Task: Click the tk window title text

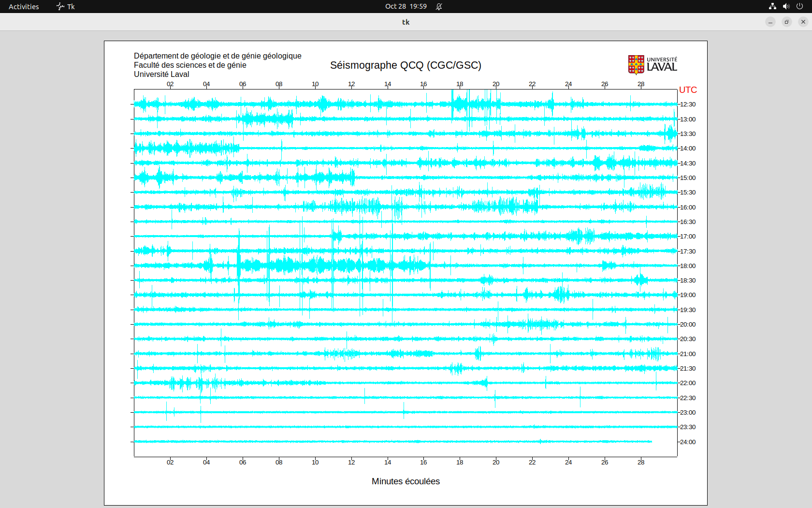Action: pyautogui.click(x=406, y=22)
